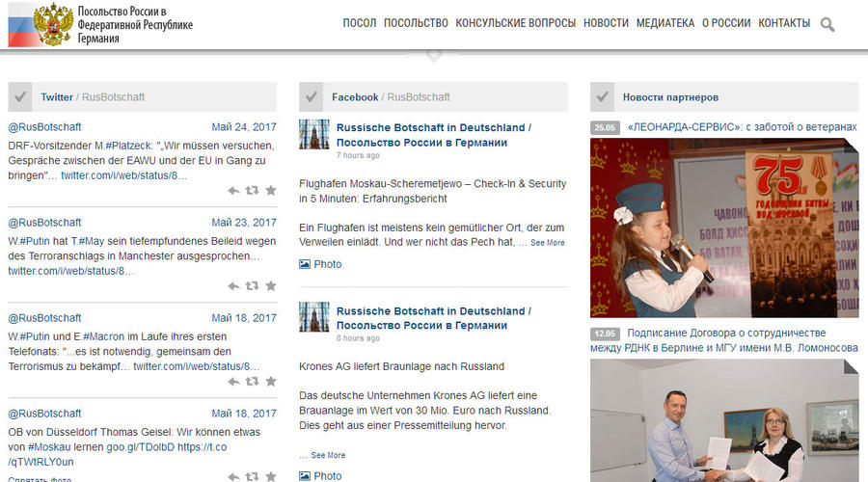The image size is (868, 482).
Task: Open the «ЛЕОНАРДА-СЕРВИС» veterans news link
Action: [741, 126]
